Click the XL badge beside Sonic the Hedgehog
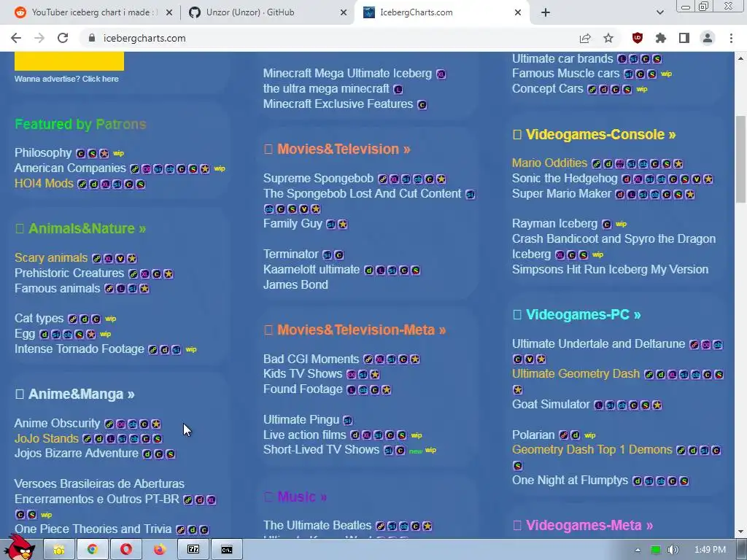 638,179
